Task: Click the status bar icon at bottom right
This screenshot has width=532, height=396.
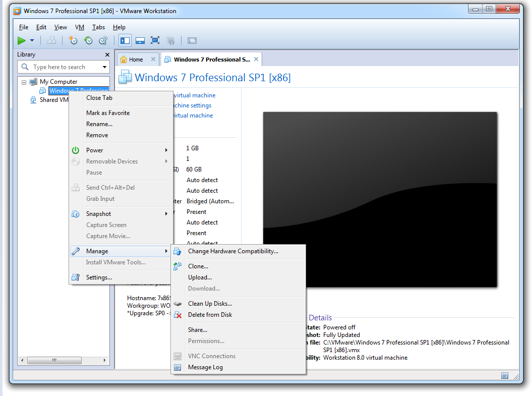Action: [x=504, y=376]
